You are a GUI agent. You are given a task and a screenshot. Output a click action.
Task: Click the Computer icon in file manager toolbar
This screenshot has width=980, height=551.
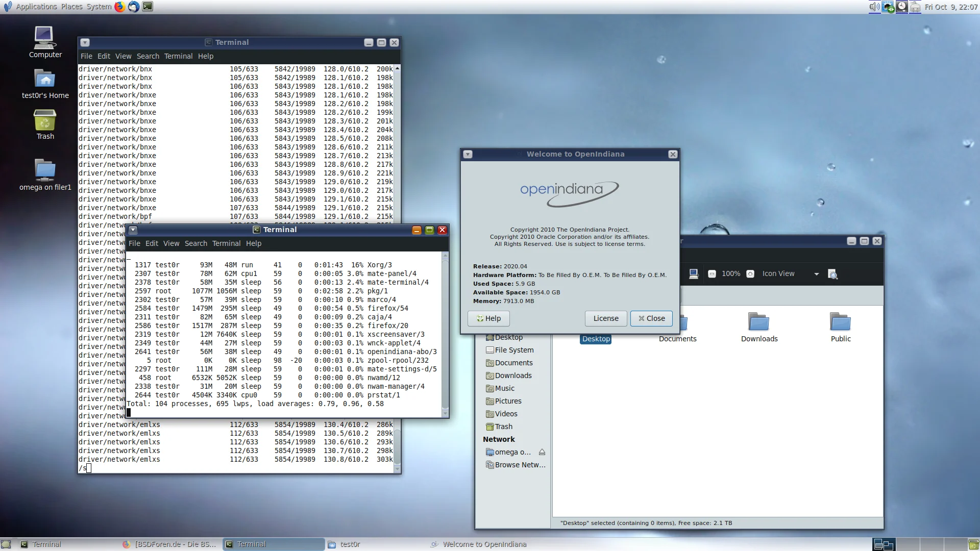tap(694, 274)
